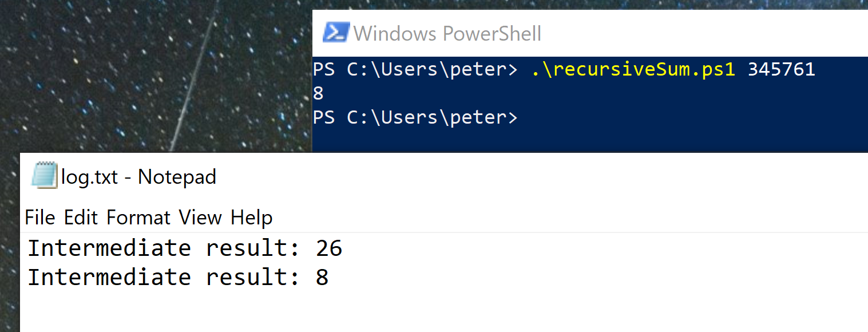Image resolution: width=868 pixels, height=332 pixels.
Task: Click the "Windows PowerShell" title text
Action: [447, 33]
